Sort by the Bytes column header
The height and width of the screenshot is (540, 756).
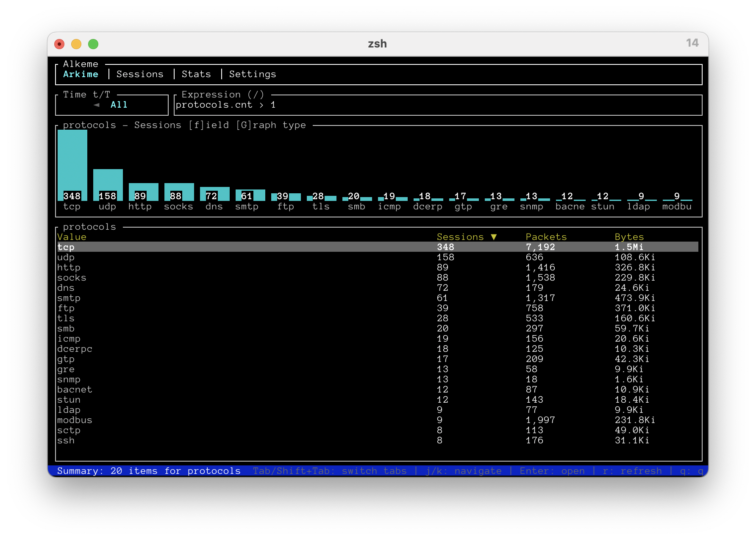629,237
